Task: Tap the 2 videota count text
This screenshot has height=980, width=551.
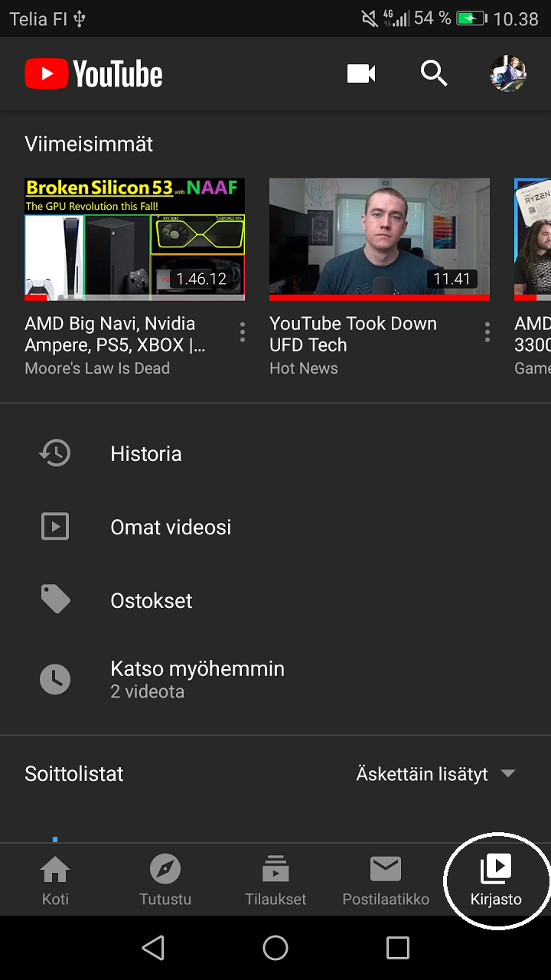Action: [x=148, y=692]
